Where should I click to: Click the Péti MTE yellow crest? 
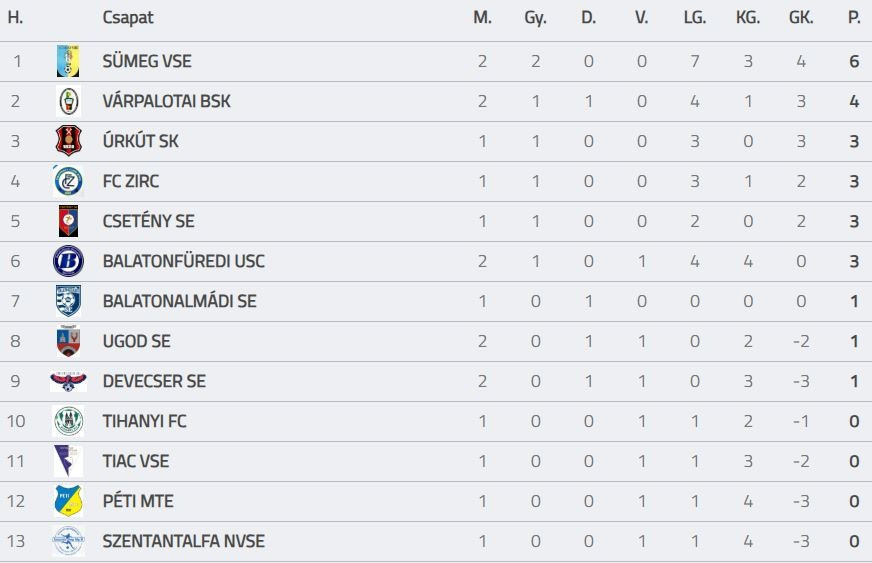click(x=68, y=501)
